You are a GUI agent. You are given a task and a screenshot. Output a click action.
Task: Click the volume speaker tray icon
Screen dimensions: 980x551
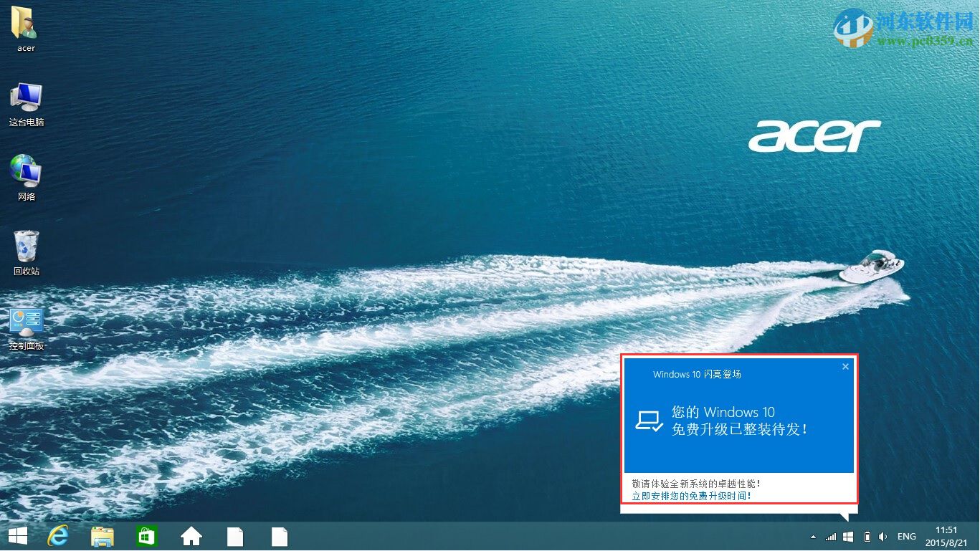pos(883,536)
